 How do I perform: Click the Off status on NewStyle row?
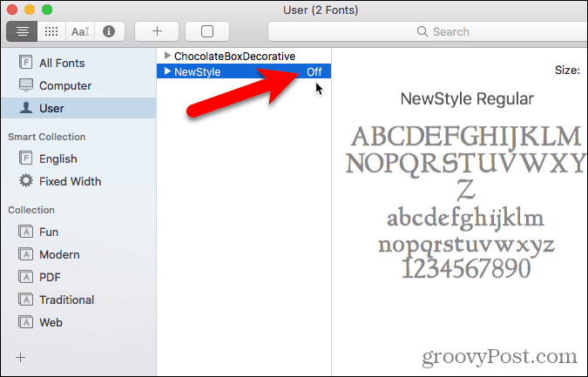pos(314,71)
